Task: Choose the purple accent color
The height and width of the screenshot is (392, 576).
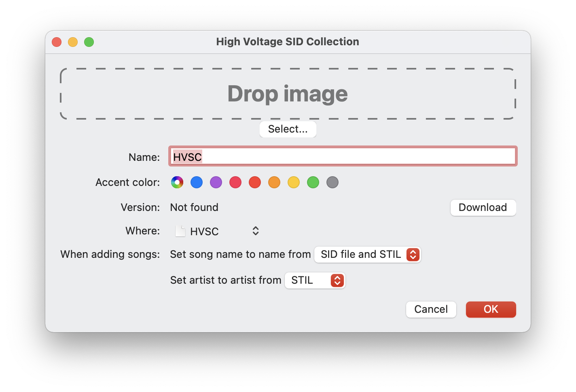Action: (x=216, y=182)
